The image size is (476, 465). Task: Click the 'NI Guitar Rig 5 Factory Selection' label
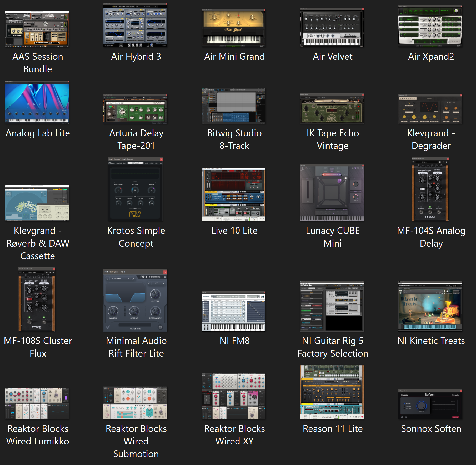click(333, 347)
